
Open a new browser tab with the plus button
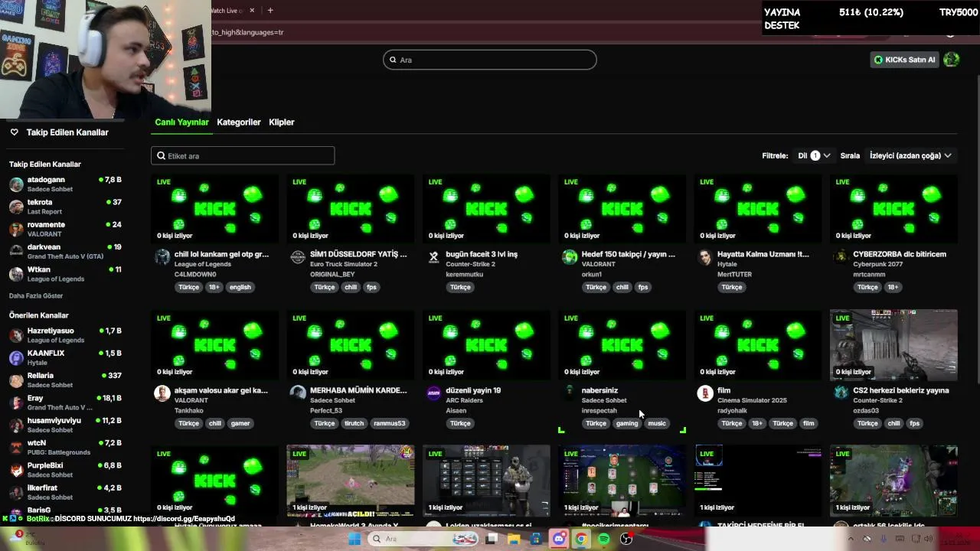pyautogui.click(x=270, y=10)
